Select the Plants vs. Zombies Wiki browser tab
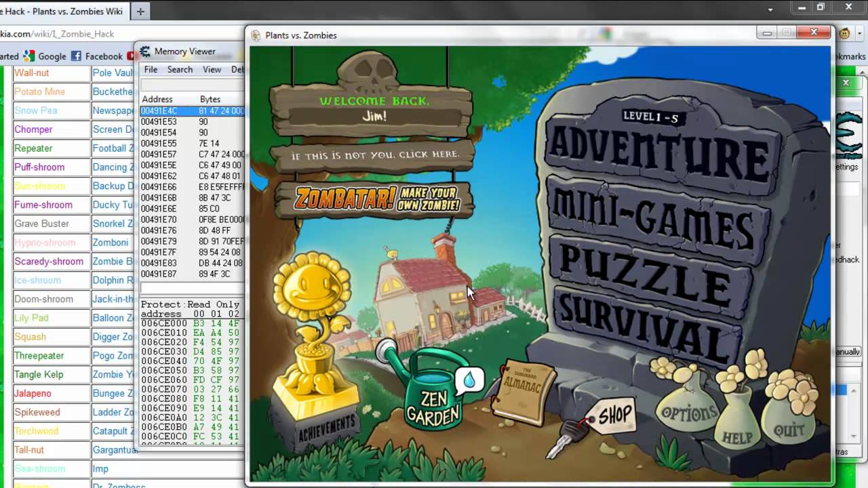This screenshot has width=868, height=488. click(64, 11)
